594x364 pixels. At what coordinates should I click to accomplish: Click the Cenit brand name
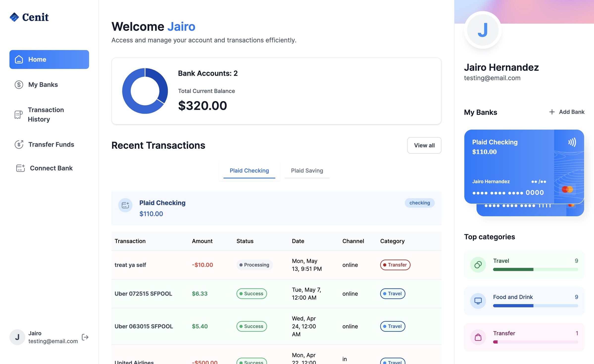click(x=35, y=17)
